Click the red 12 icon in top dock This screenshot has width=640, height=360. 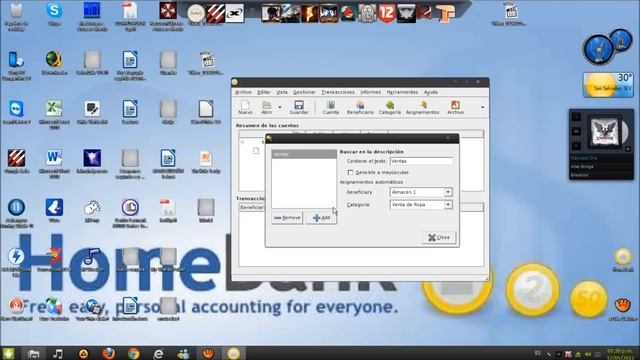tap(386, 13)
